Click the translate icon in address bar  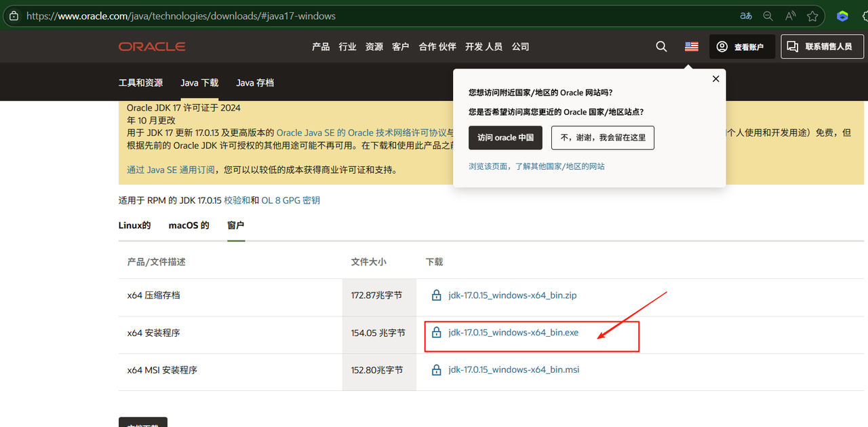click(746, 16)
